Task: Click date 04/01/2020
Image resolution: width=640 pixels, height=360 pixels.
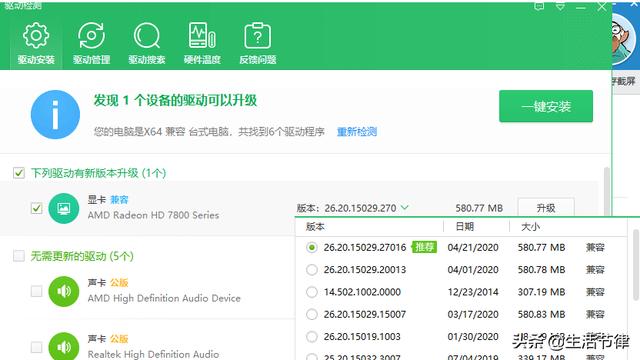Action: click(473, 270)
